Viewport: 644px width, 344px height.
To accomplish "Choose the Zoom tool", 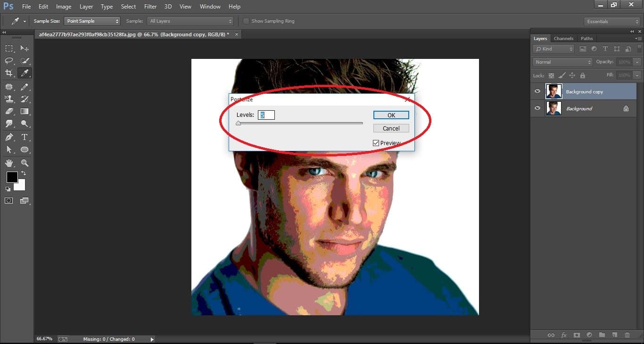I will point(25,163).
